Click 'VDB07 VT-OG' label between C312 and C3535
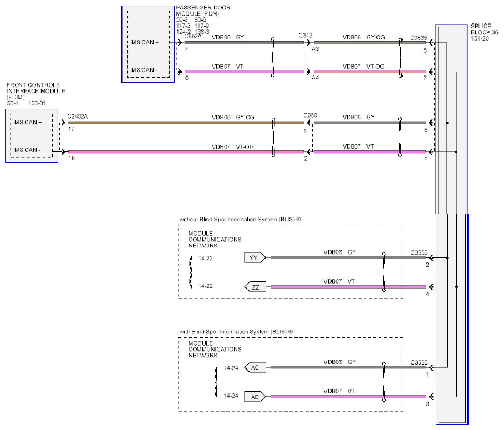504x430 pixels. [364, 67]
